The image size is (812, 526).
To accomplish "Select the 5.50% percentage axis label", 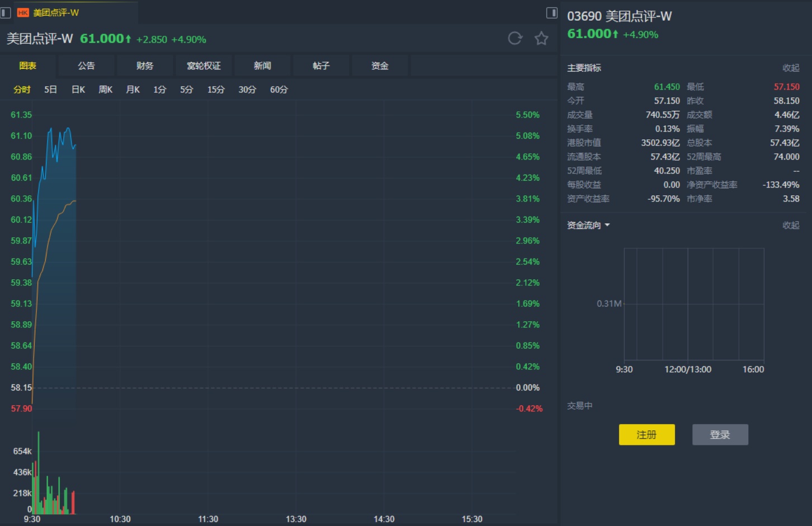I will tap(528, 115).
